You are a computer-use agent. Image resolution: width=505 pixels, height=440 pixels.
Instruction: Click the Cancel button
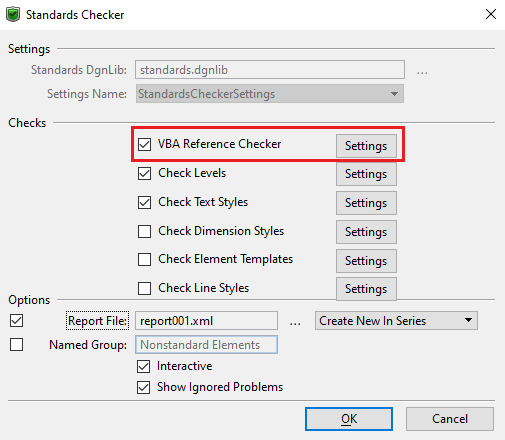450,419
